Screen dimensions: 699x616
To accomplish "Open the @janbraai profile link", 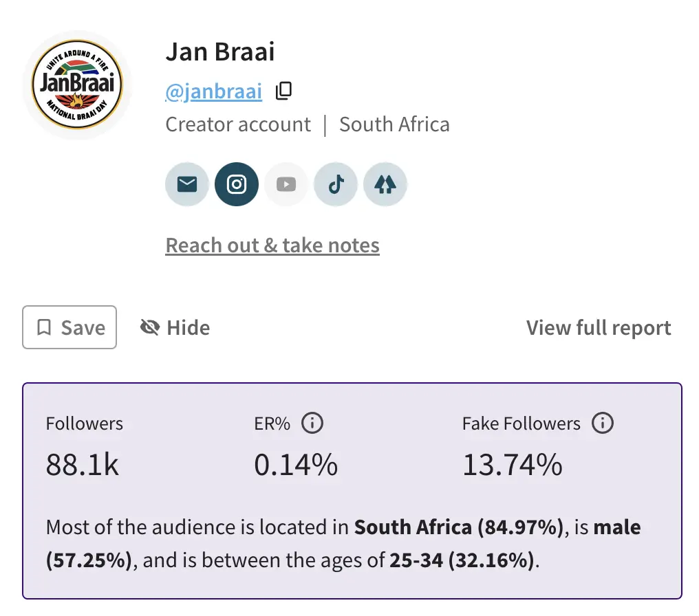I will pyautogui.click(x=213, y=90).
